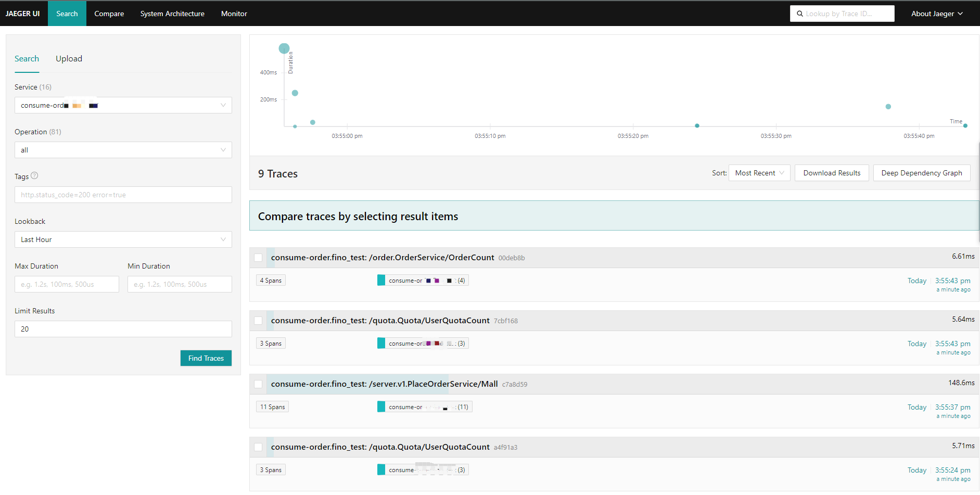The width and height of the screenshot is (980, 495).
Task: Click the teal service color square for OrderCount trace
Action: click(381, 281)
